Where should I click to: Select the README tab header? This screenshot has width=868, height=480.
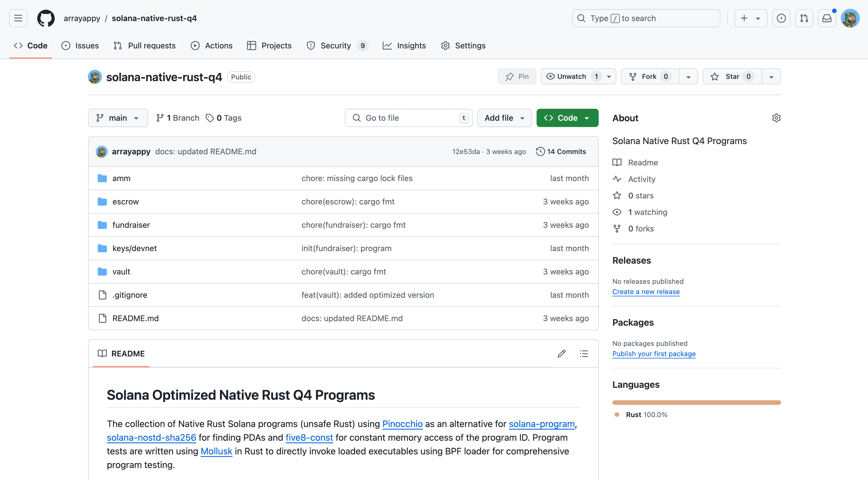click(121, 353)
